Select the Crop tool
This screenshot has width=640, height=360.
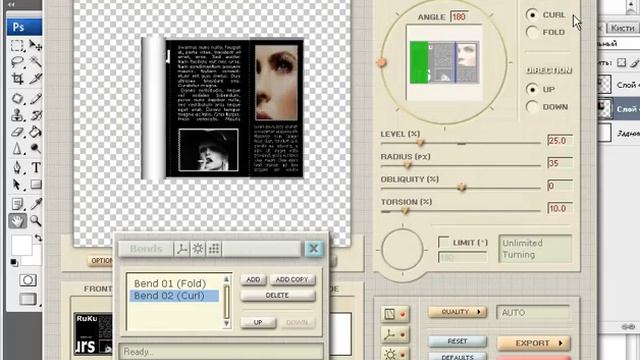pyautogui.click(x=17, y=78)
